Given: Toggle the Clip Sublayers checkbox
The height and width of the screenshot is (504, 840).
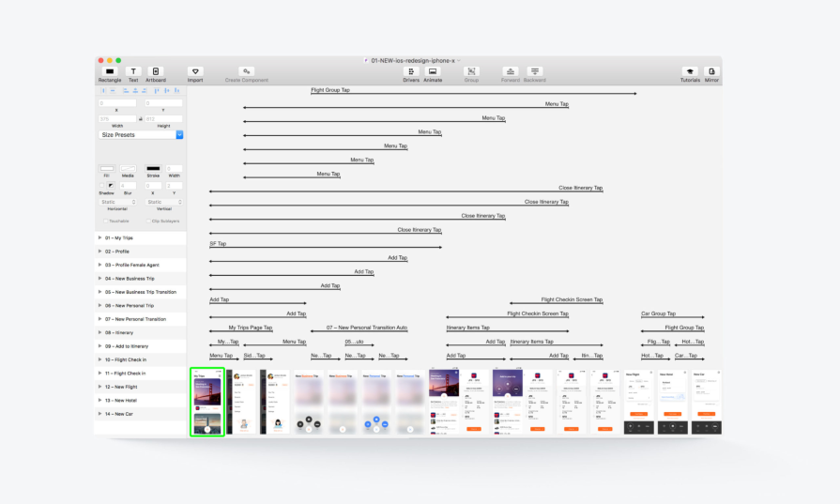Looking at the screenshot, I should tap(148, 221).
